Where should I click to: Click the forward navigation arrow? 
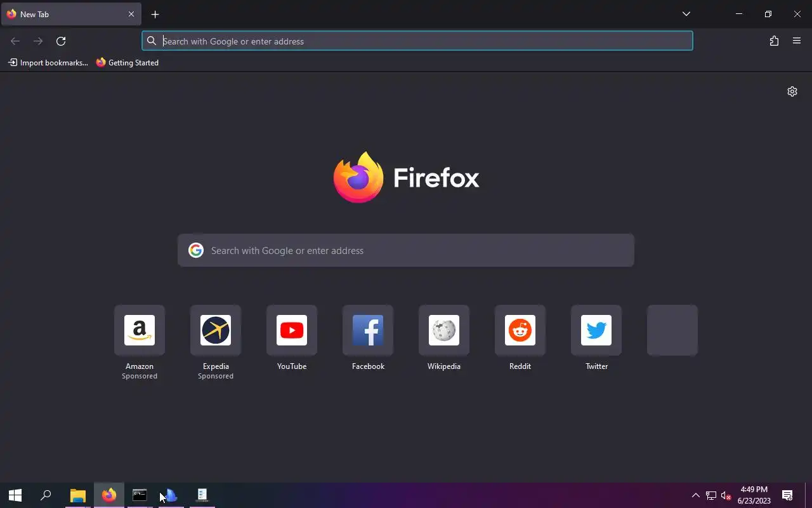(x=38, y=41)
